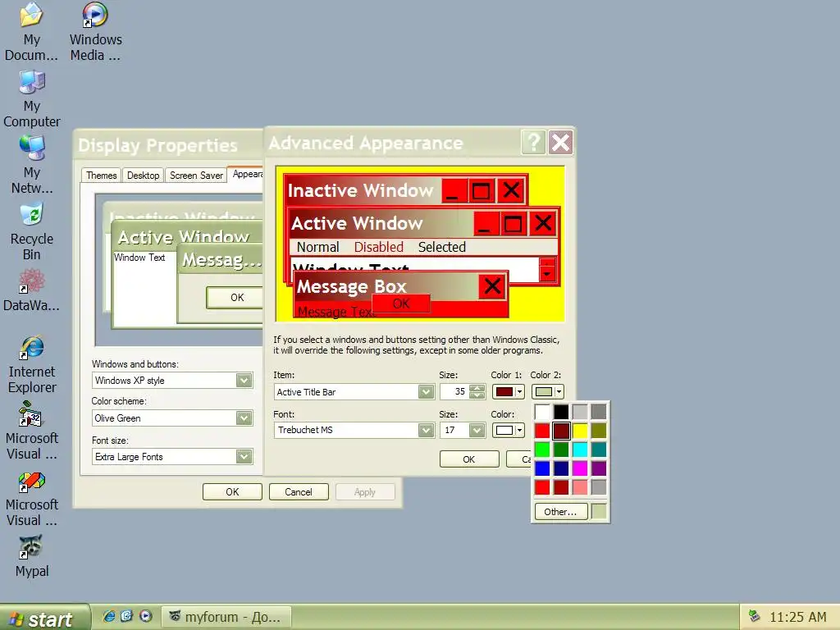Select the DataWa... desktop shortcut
Viewport: 840px width, 630px height.
tap(32, 291)
